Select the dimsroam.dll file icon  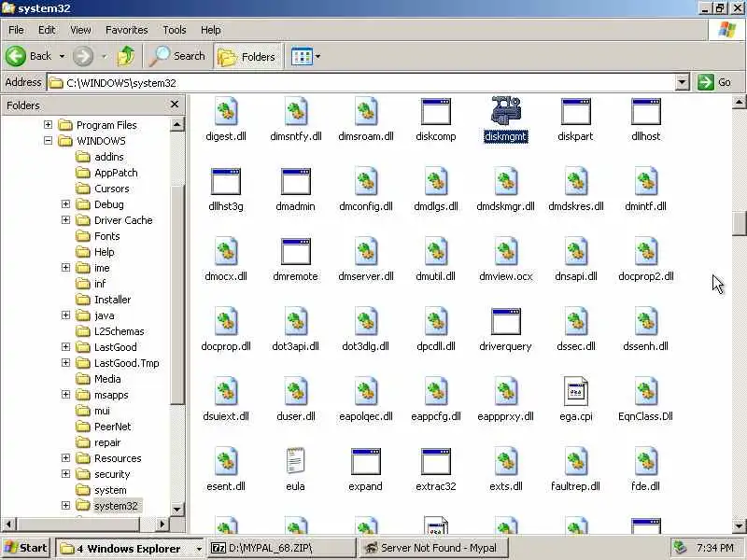point(366,110)
